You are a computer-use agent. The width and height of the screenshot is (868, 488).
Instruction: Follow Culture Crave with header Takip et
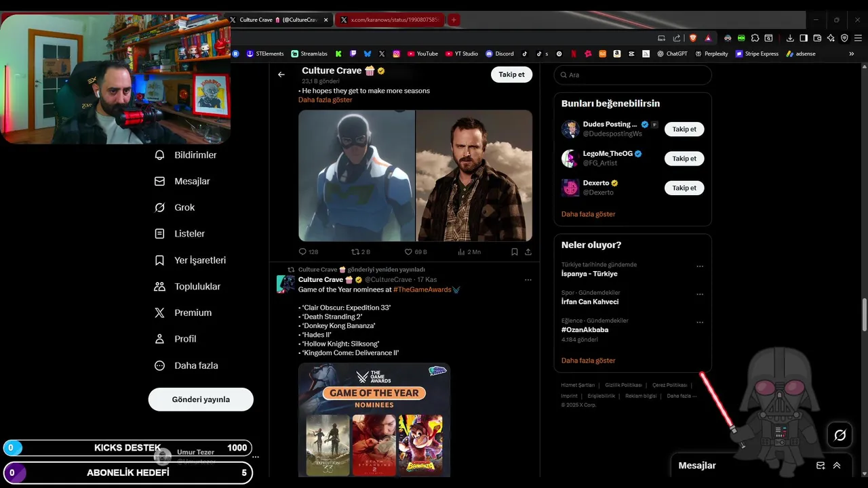tap(511, 75)
